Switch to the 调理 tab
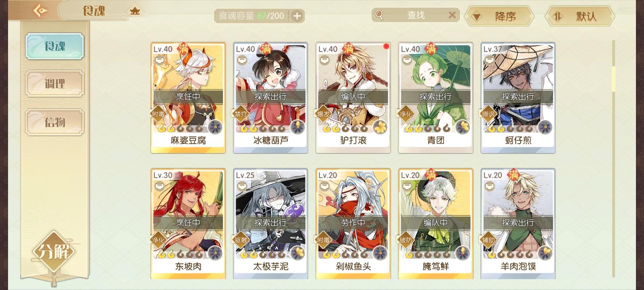Screen dimensions: 644x290 55,84
